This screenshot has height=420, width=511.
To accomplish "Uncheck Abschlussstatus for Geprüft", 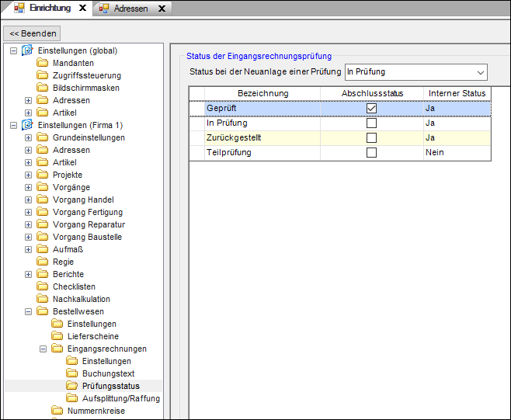I will coord(371,108).
